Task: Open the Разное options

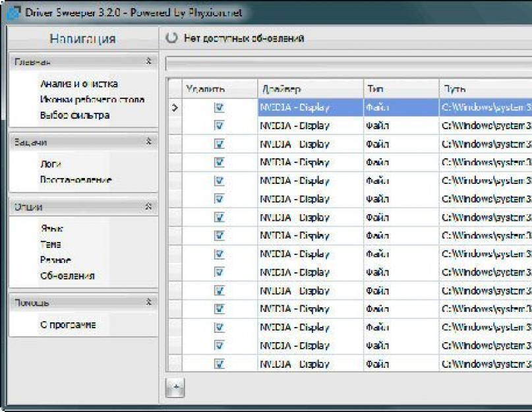Action: click(x=55, y=260)
